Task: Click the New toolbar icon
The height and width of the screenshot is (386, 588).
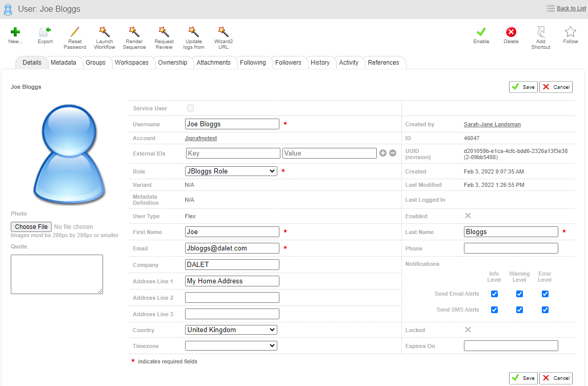Action: pyautogui.click(x=15, y=32)
